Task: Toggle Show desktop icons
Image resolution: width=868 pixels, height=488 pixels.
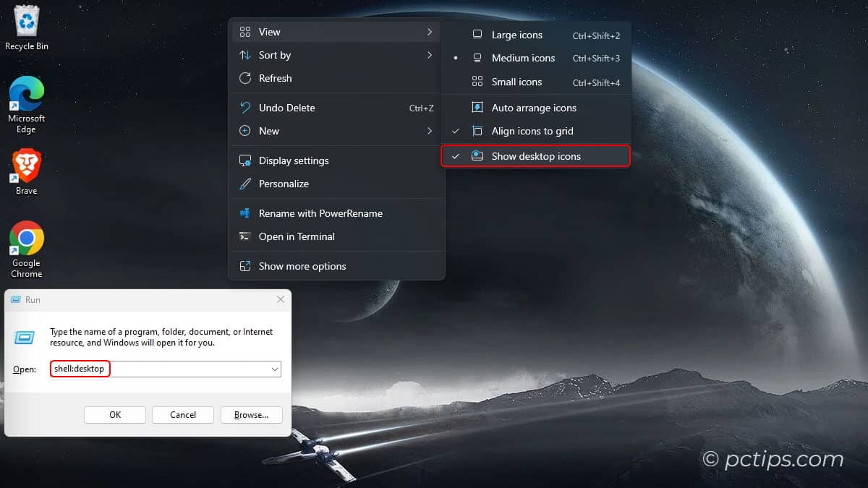Action: [x=535, y=155]
